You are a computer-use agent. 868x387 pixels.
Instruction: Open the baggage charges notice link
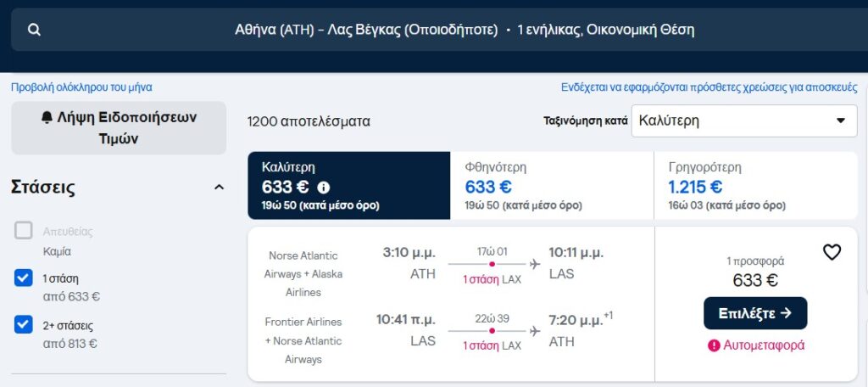(x=709, y=87)
